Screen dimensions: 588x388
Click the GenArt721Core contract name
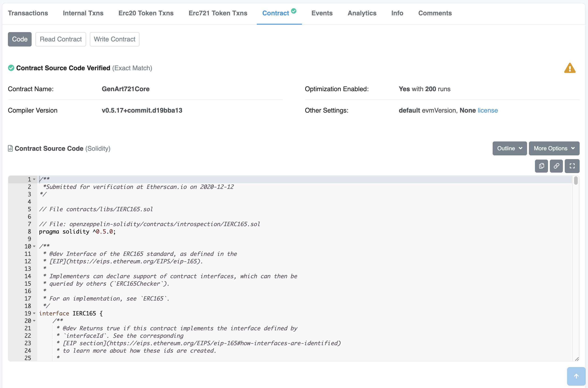[126, 89]
